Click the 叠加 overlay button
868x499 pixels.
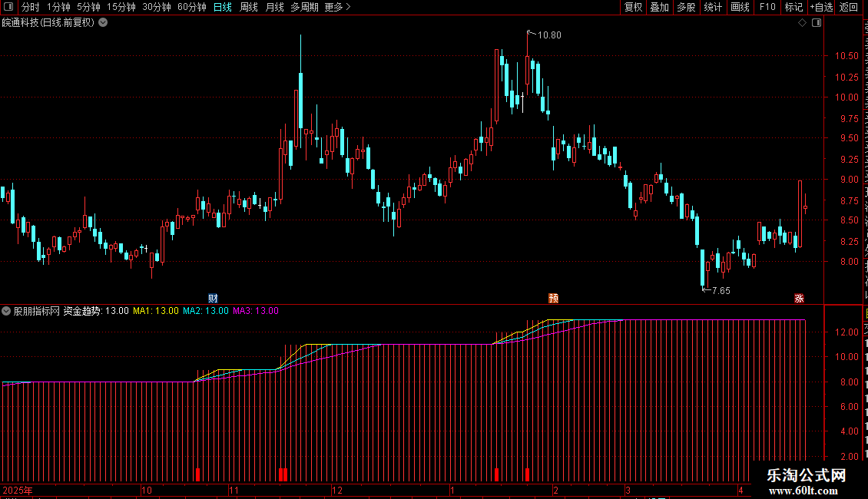tap(659, 7)
